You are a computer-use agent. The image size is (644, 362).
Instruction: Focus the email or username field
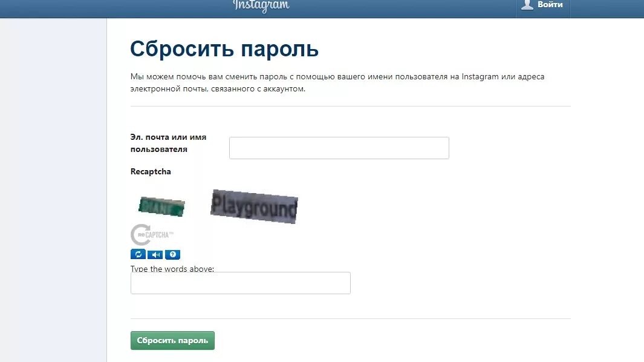(339, 148)
